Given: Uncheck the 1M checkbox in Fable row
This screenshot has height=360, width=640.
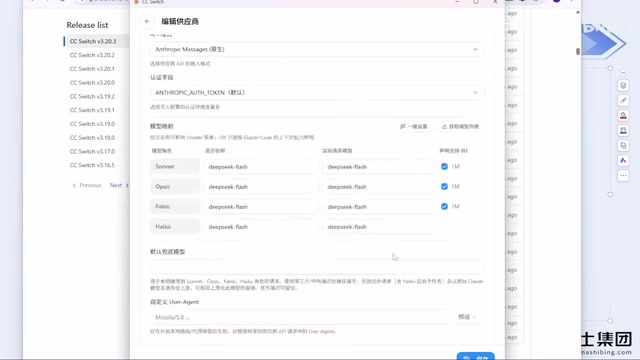Looking at the screenshot, I should pyautogui.click(x=444, y=207).
